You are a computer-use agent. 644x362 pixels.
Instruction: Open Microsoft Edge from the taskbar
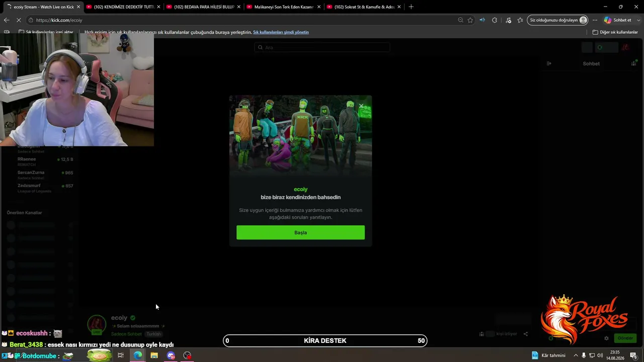coord(137,355)
